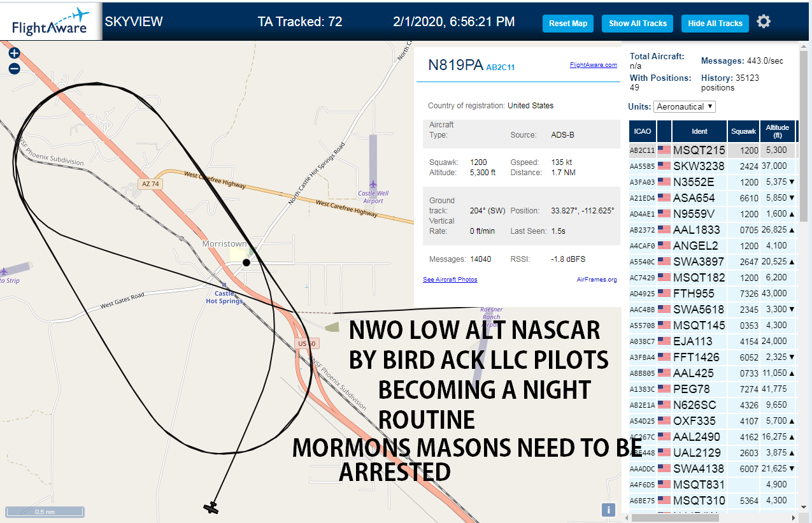
Task: Select the MSQT831 aircraft row
Action: pos(713,485)
